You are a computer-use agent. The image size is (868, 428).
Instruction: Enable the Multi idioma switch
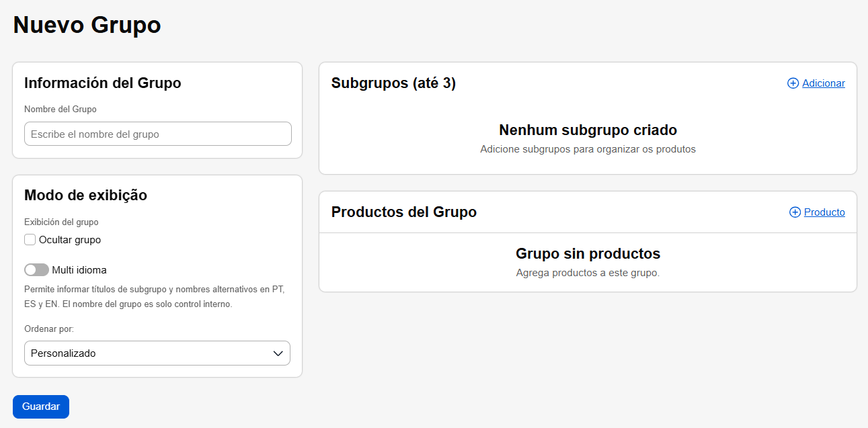(36, 270)
